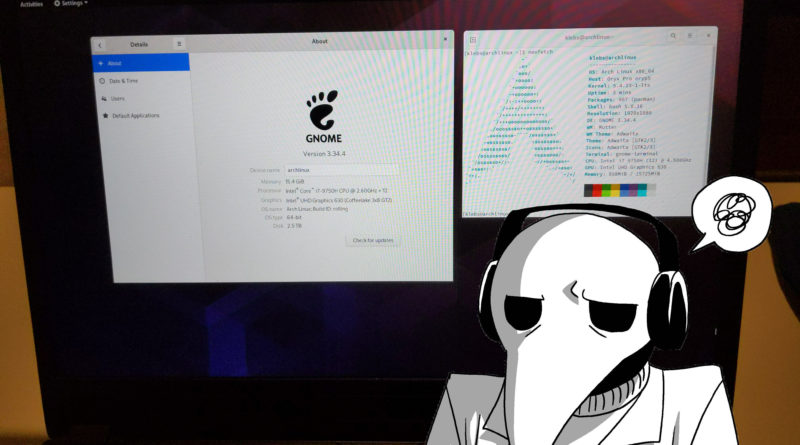Click the Device name field showing archlinux
Screen dimensions: 800x445
pos(341,170)
